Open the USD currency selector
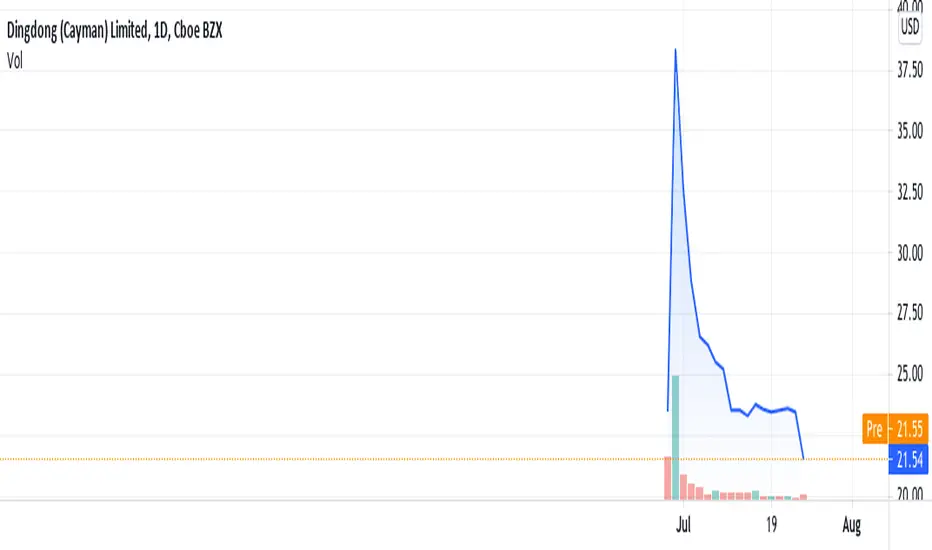 pos(909,27)
